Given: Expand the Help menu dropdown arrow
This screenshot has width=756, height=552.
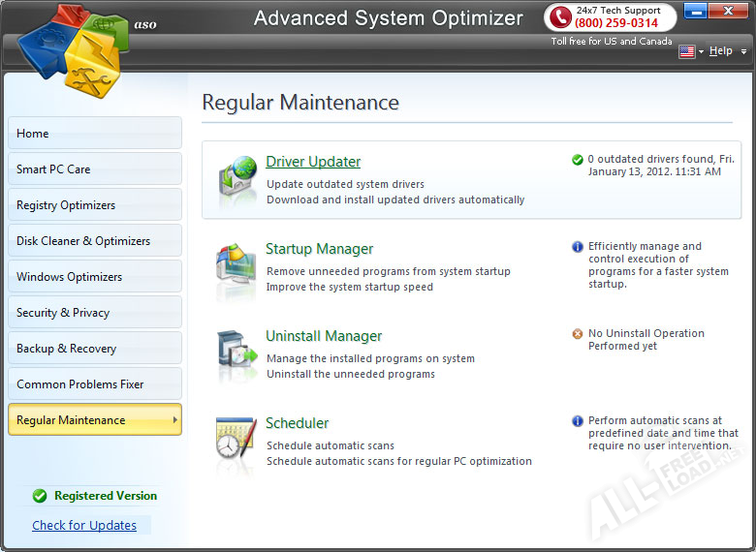Looking at the screenshot, I should click(743, 51).
